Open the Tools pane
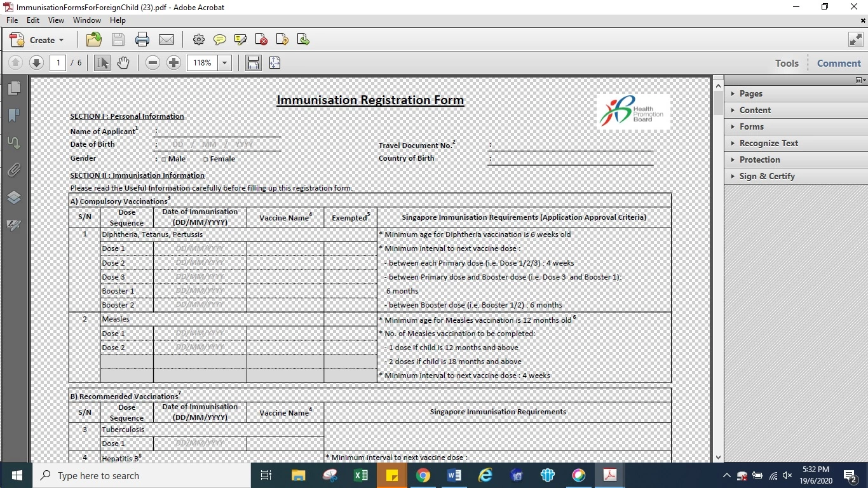Viewport: 868px width, 488px height. pyautogui.click(x=787, y=63)
